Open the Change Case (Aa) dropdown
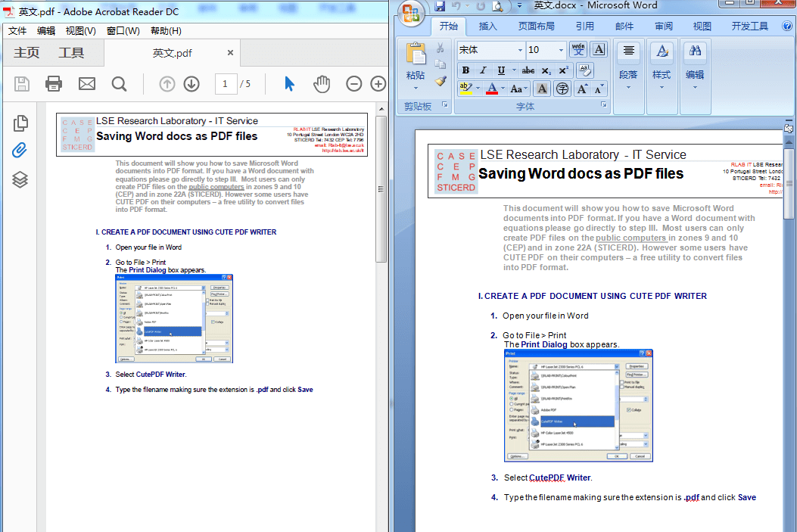Viewport: 797px width, 532px height. tap(519, 89)
